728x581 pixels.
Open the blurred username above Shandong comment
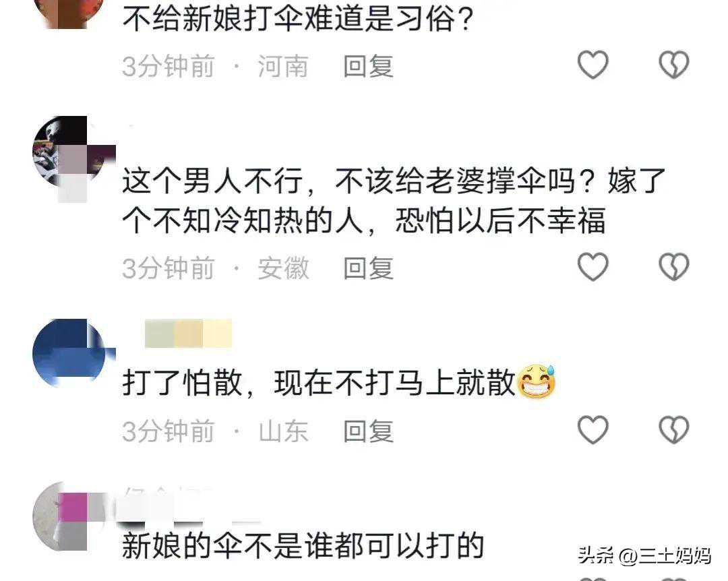(188, 334)
